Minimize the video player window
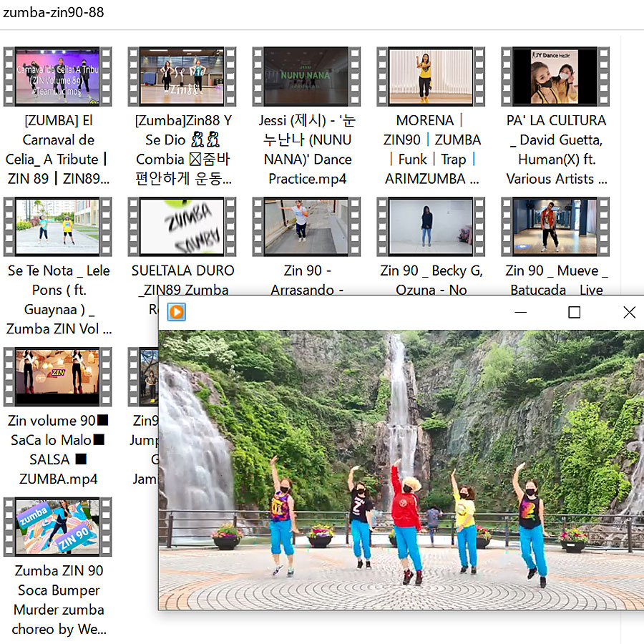Screen dimensions: 644x644 coord(520,313)
